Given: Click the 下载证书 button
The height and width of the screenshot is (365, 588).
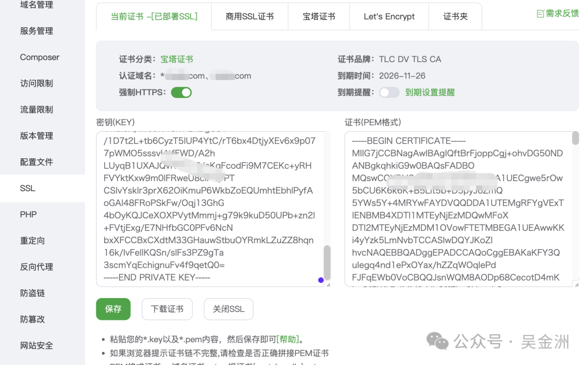Looking at the screenshot, I should point(167,308).
